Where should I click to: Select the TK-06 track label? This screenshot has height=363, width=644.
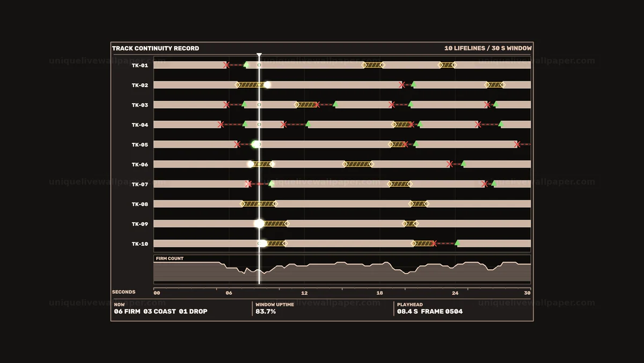140,165
